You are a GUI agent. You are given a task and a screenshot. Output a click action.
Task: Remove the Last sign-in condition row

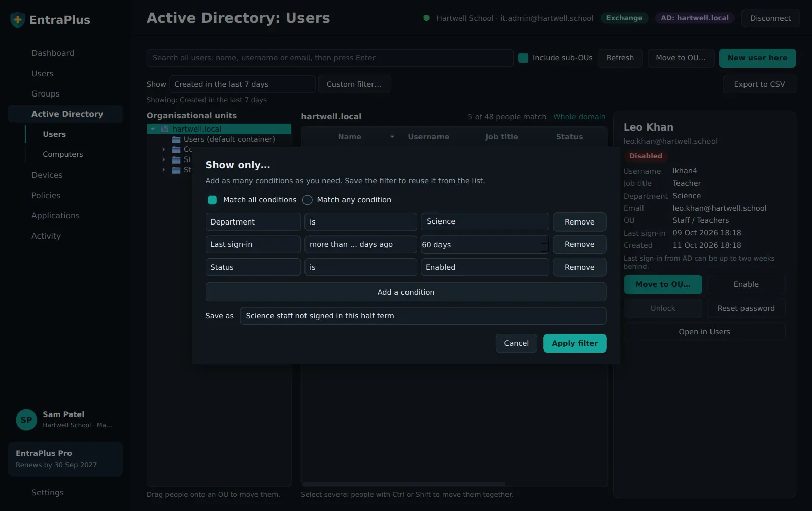click(580, 244)
